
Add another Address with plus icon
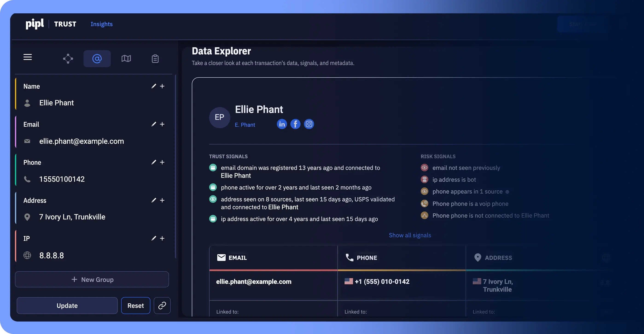(x=162, y=200)
